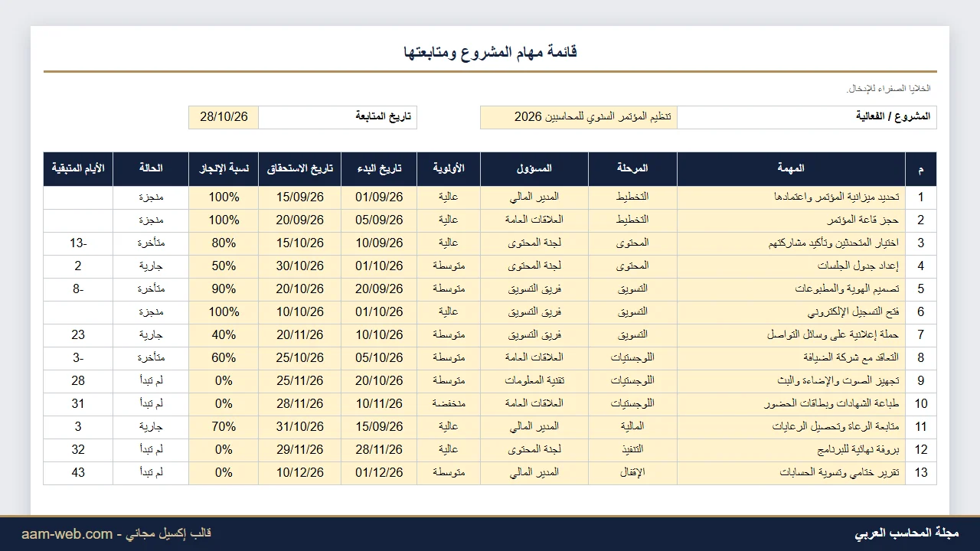Viewport: 980px width, 551px height.
Task: Click the remaining days value -13
Action: click(x=78, y=243)
